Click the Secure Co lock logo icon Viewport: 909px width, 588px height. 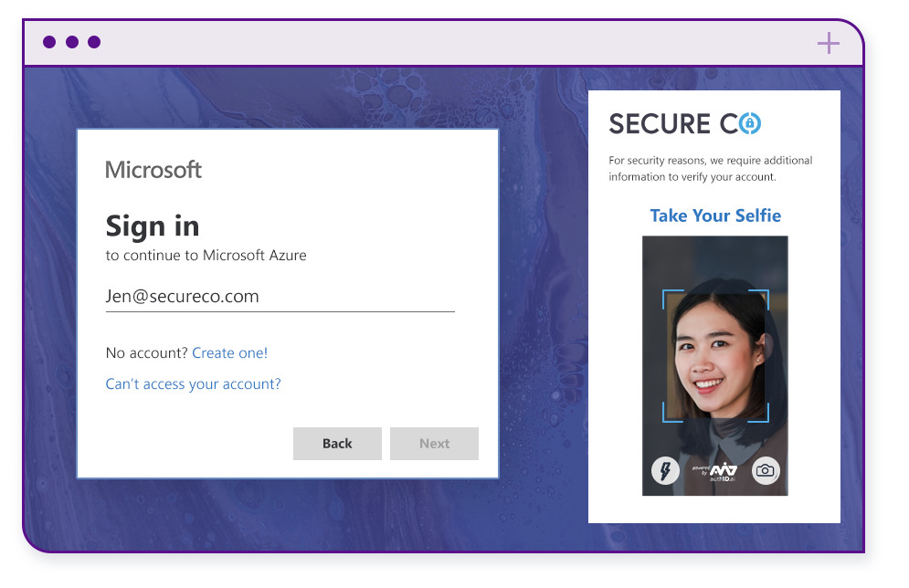point(749,123)
